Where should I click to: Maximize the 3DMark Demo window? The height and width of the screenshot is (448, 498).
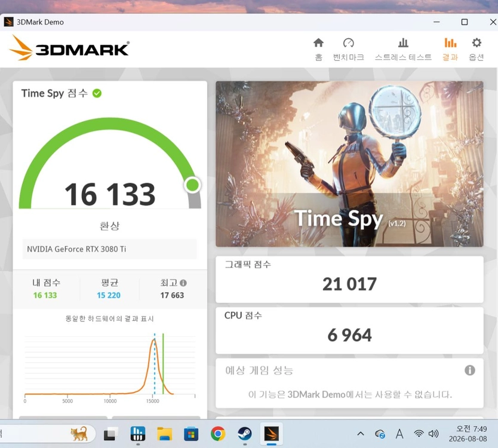click(465, 22)
